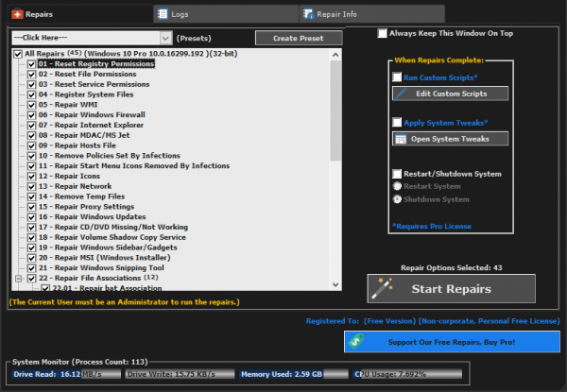
Task: Select row 04 - Register System Files
Action: (x=86, y=94)
